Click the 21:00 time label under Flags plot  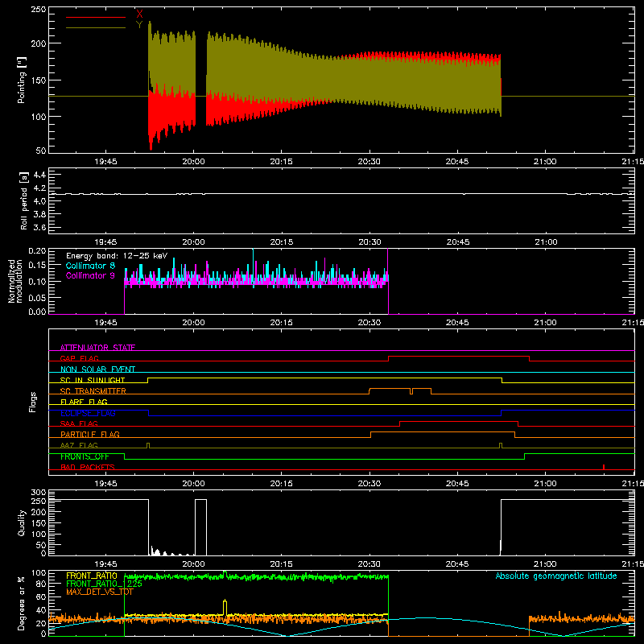545,484
